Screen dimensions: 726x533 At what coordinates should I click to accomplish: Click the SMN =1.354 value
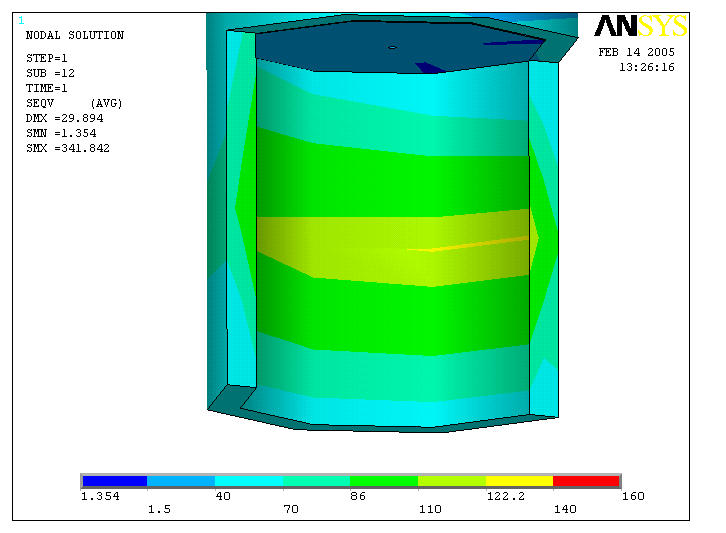[61, 133]
